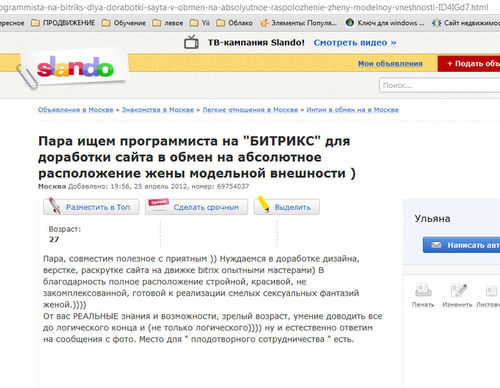Open the Элементы Популя... bookmark

click(298, 23)
